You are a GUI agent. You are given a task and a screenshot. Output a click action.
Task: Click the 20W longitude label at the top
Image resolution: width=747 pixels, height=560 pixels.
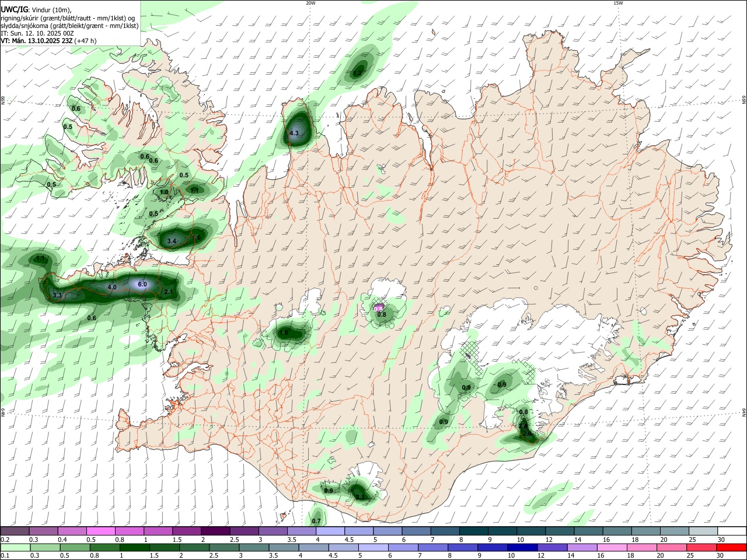pyautogui.click(x=310, y=3)
